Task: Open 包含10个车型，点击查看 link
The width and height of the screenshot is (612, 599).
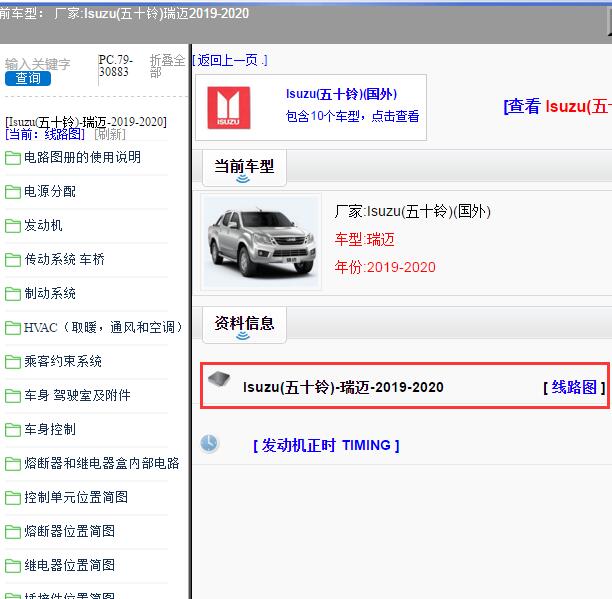Action: point(352,116)
